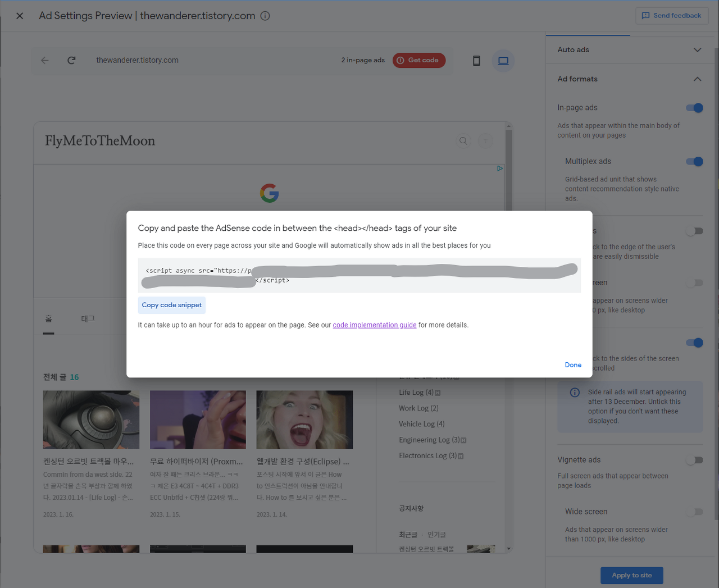
Task: Click the Send feedback button
Action: (672, 16)
